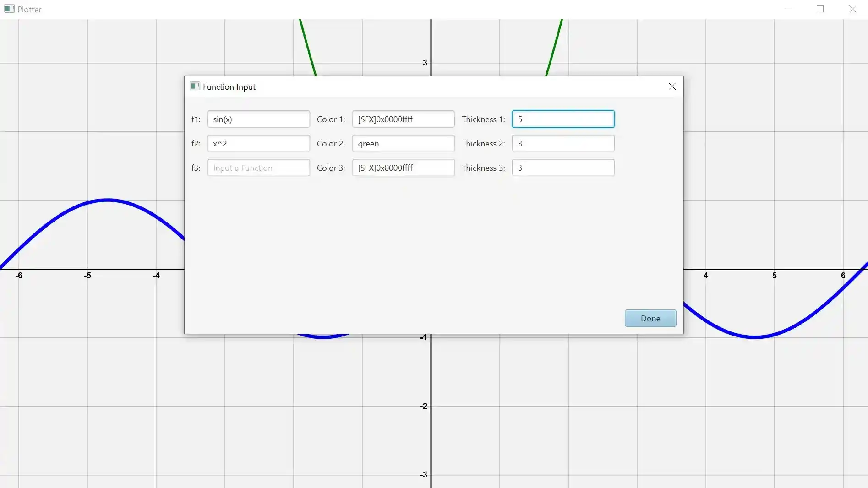Click the empty f3 Input a Function field
The height and width of the screenshot is (488, 868).
point(258,168)
